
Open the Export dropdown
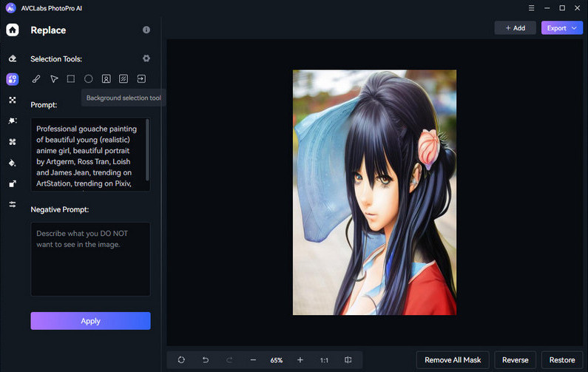coord(562,28)
